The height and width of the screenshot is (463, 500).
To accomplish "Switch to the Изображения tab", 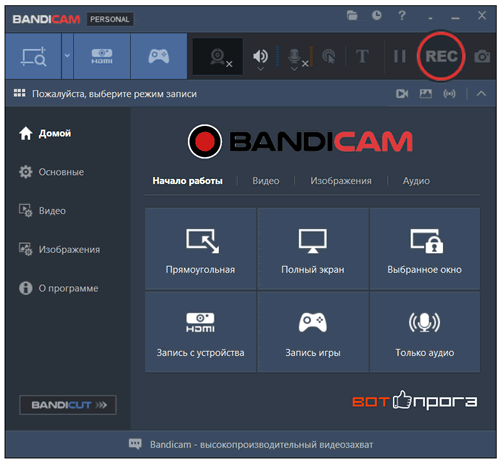I will click(x=341, y=181).
